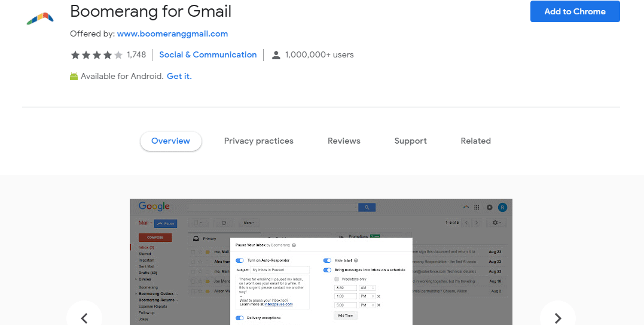Open select-all checkbox dropdown in preview

[199, 223]
